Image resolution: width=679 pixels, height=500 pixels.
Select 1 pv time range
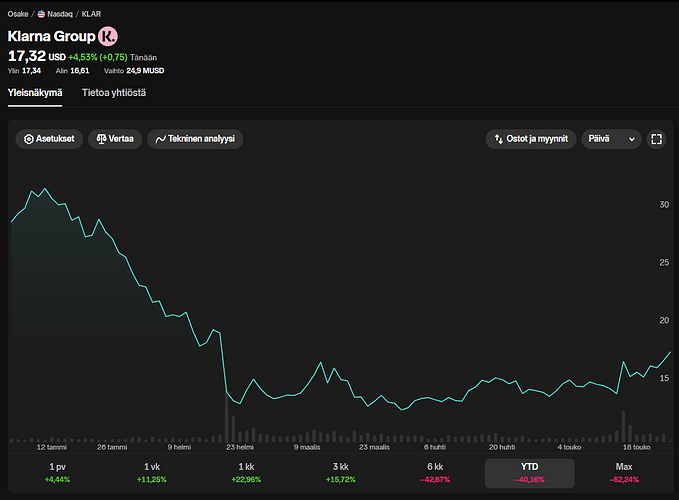click(57, 473)
